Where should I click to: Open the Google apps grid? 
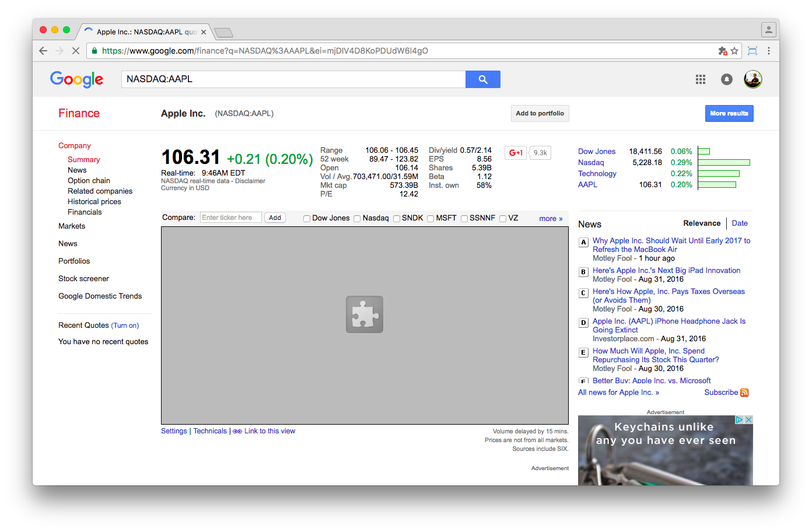click(x=701, y=79)
